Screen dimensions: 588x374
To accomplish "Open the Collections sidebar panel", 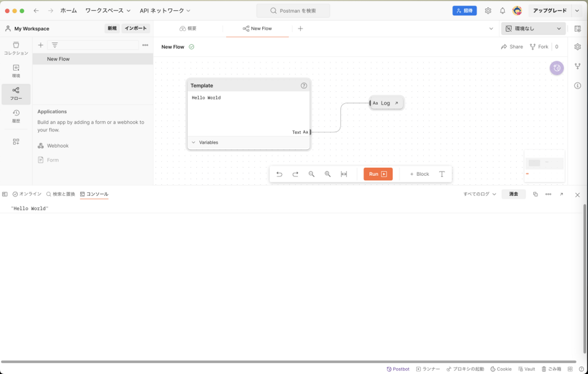I will 16,48.
